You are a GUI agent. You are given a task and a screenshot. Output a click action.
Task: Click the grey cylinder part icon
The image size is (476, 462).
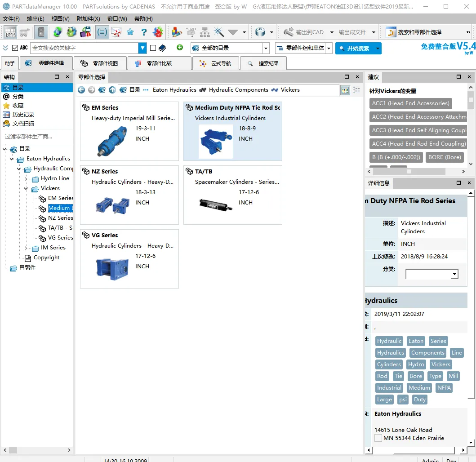260,32
